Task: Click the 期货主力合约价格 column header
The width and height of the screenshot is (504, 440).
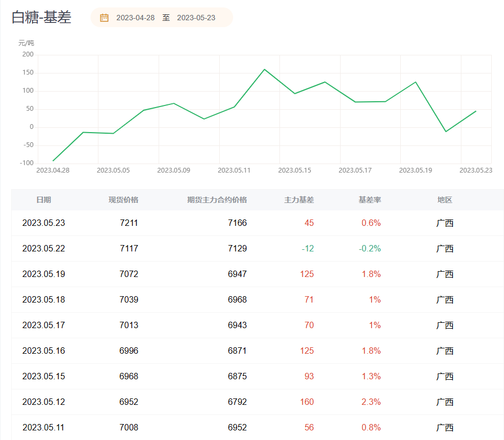Action: pos(217,200)
